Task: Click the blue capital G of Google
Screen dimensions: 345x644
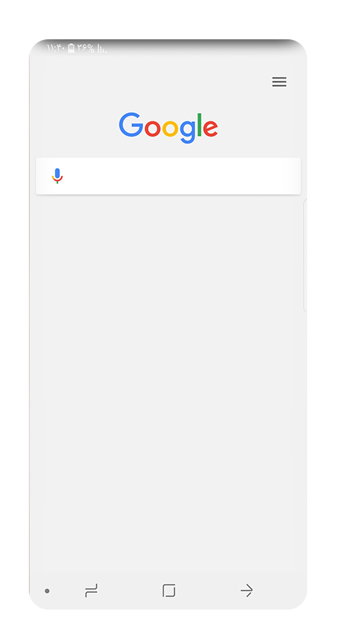Action: (x=132, y=124)
